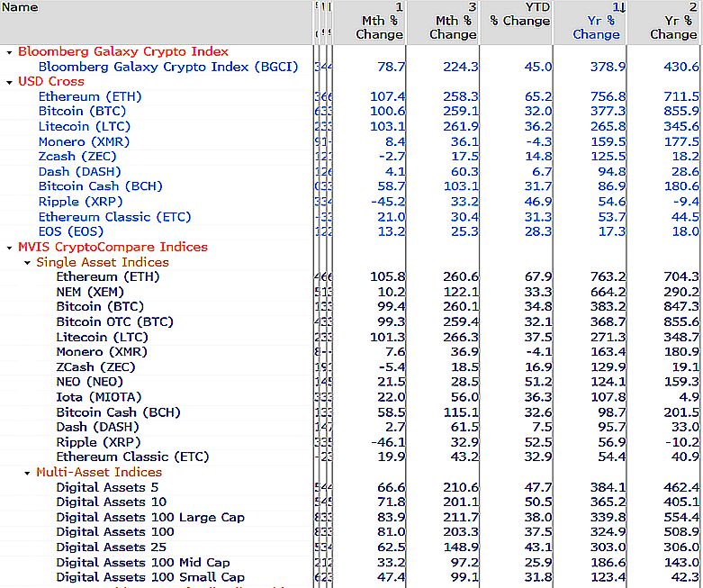Select ZCash (ZEC) in Single Asset Indices

[95, 366]
